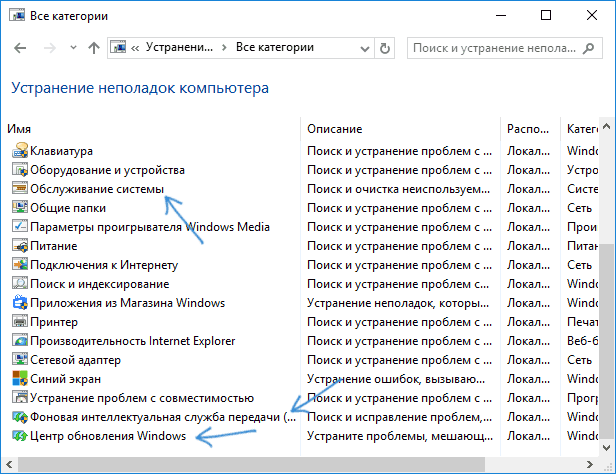Click description 'Поиск и очистка неиспользуем...'

(x=398, y=189)
